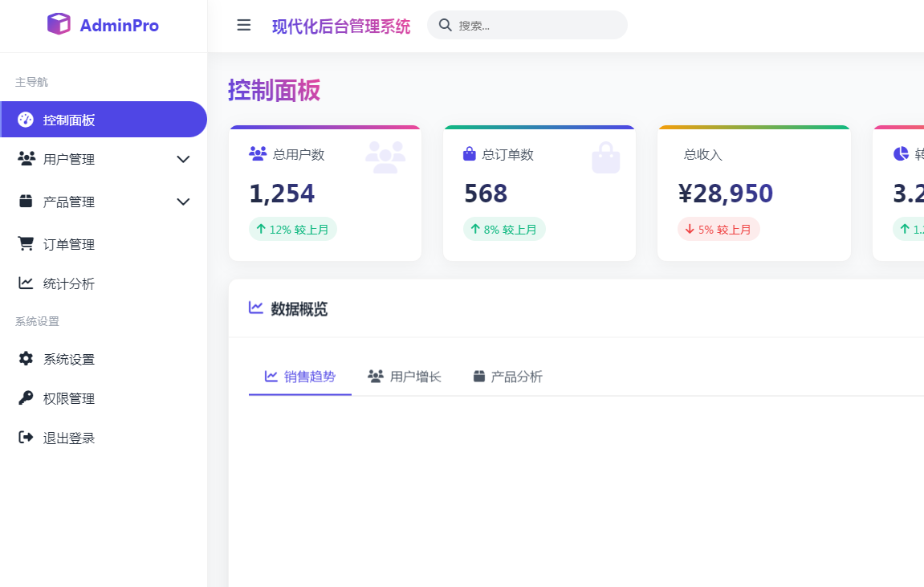
Task: Click the 12% 较上月 growth badge
Action: tap(292, 229)
